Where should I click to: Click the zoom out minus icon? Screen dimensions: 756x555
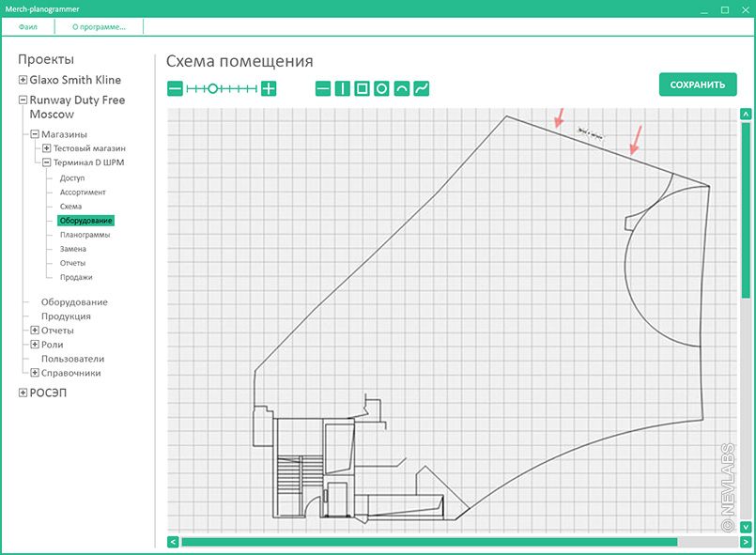pos(175,89)
